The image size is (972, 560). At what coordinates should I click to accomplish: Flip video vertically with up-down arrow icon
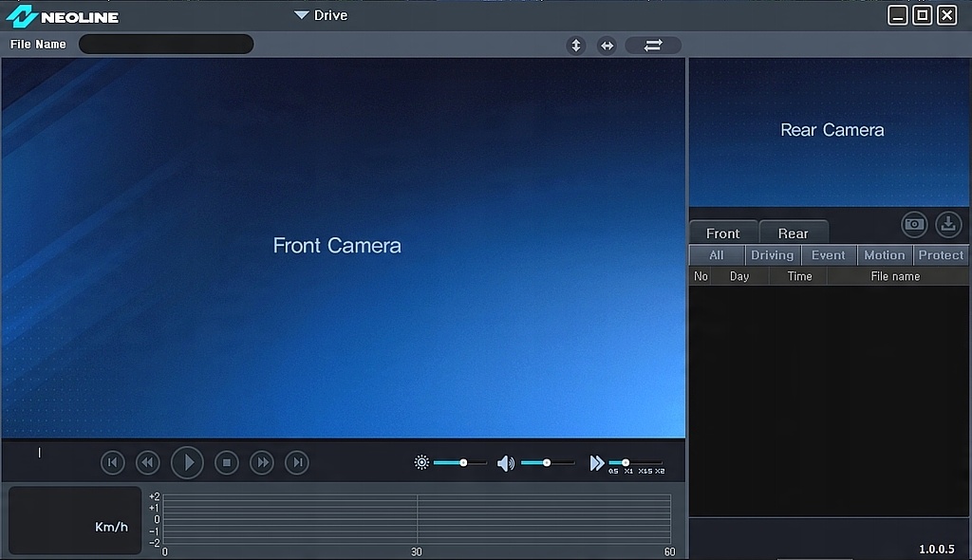(575, 46)
